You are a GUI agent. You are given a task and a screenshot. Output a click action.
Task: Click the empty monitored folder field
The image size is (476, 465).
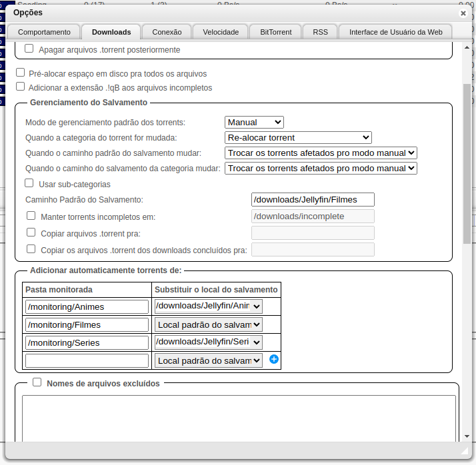(87, 360)
